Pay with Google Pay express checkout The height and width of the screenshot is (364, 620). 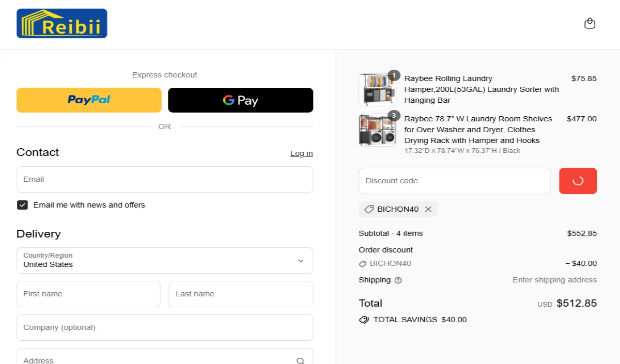point(240,100)
